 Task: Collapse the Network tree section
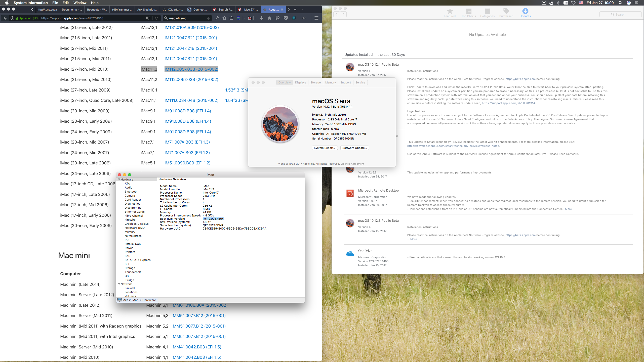click(119, 284)
